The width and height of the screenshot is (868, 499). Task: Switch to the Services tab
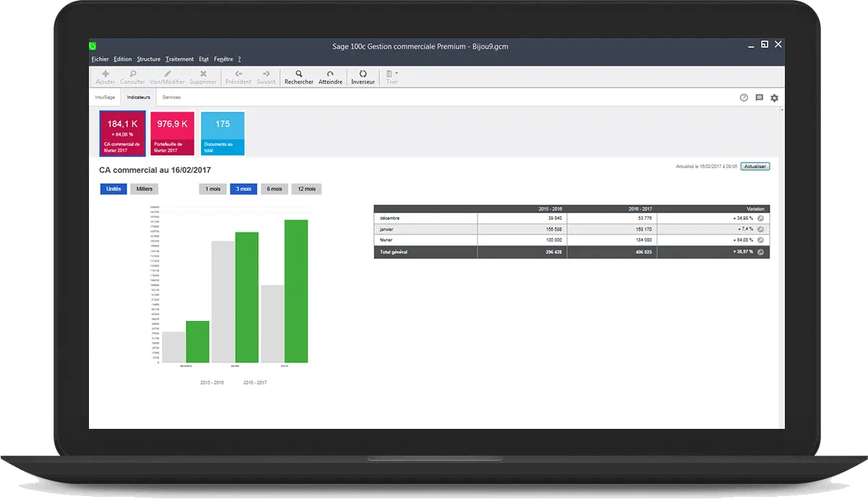[171, 97]
